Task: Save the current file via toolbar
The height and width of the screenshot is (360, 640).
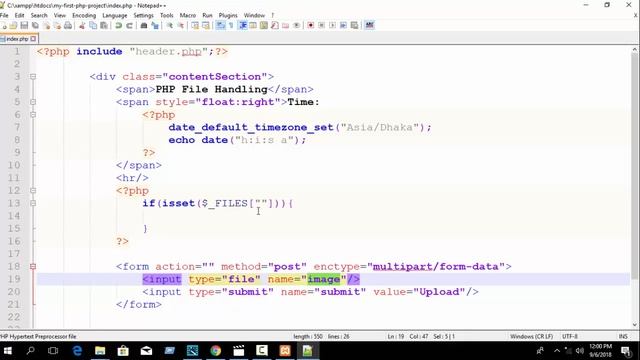Action: pos(24,25)
